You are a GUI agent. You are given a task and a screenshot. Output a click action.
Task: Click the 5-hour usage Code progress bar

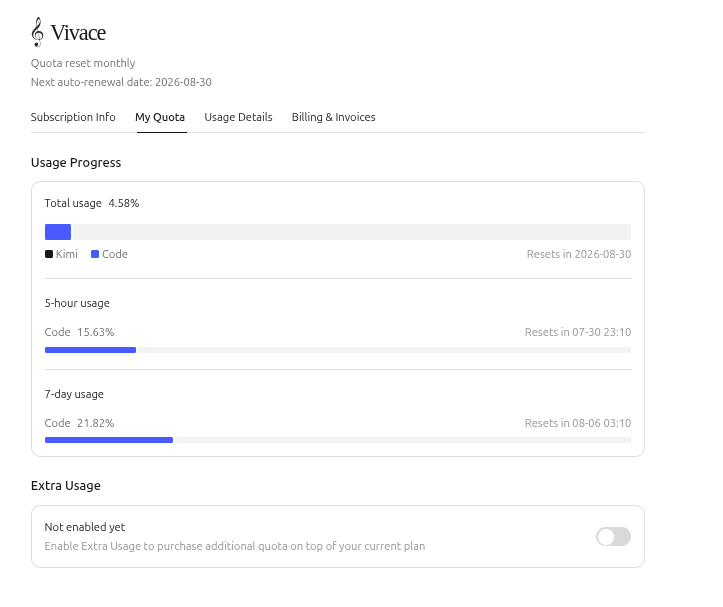coord(338,350)
